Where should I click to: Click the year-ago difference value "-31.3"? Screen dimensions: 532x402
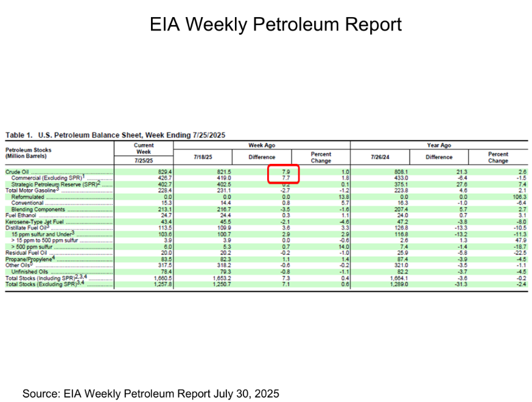tap(461, 284)
